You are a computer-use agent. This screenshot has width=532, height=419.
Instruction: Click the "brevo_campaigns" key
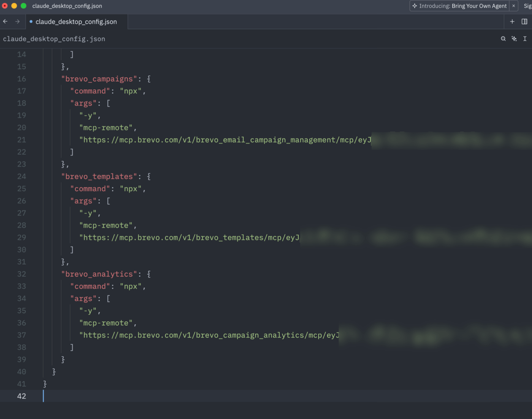(x=99, y=79)
